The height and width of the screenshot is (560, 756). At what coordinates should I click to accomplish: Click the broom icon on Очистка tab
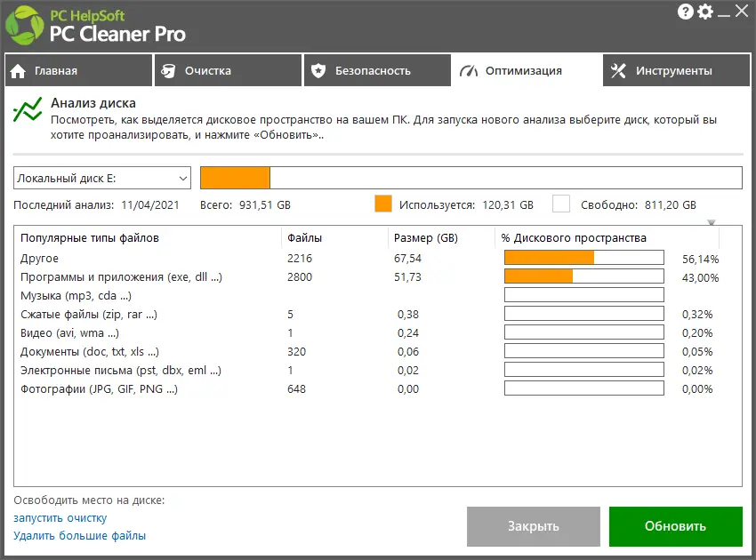click(168, 71)
